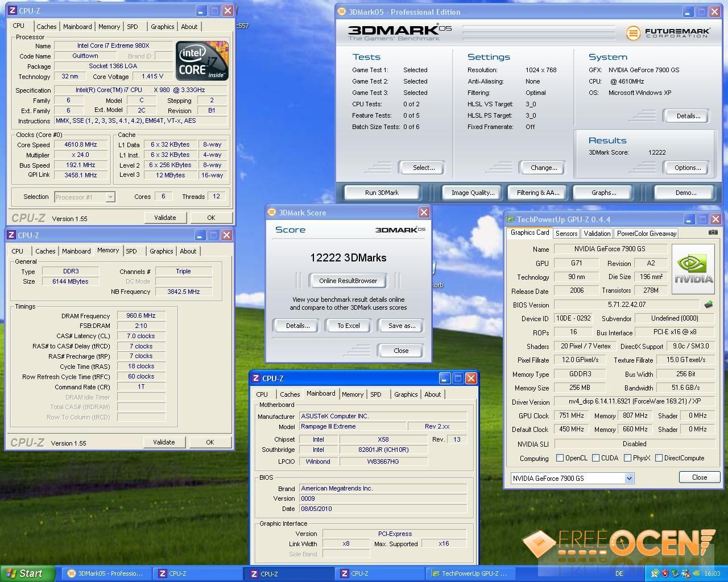Open the GeForce 7900 GS GPU selection dropdown
728x582 pixels.
point(629,479)
